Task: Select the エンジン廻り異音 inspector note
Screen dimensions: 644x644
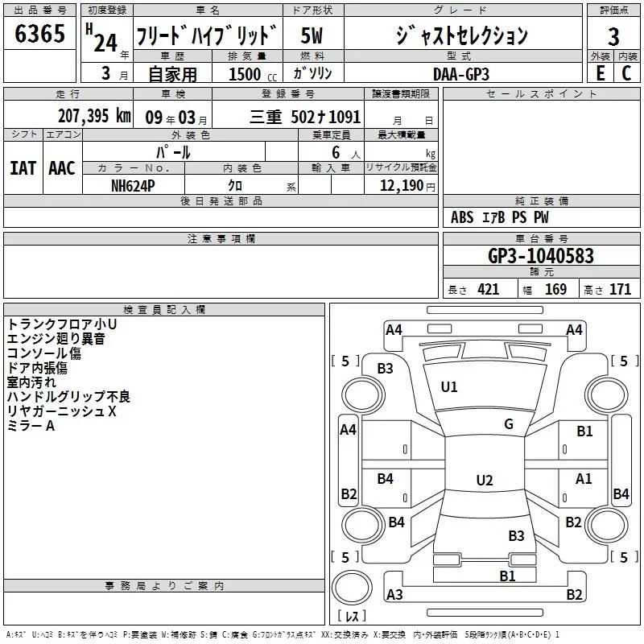Action: 56,339
